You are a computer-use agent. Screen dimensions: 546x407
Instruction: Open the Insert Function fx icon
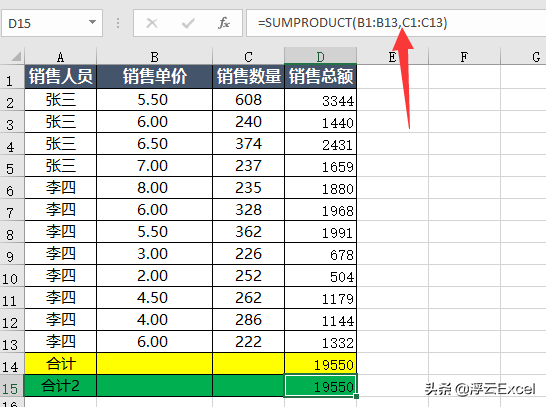[224, 23]
